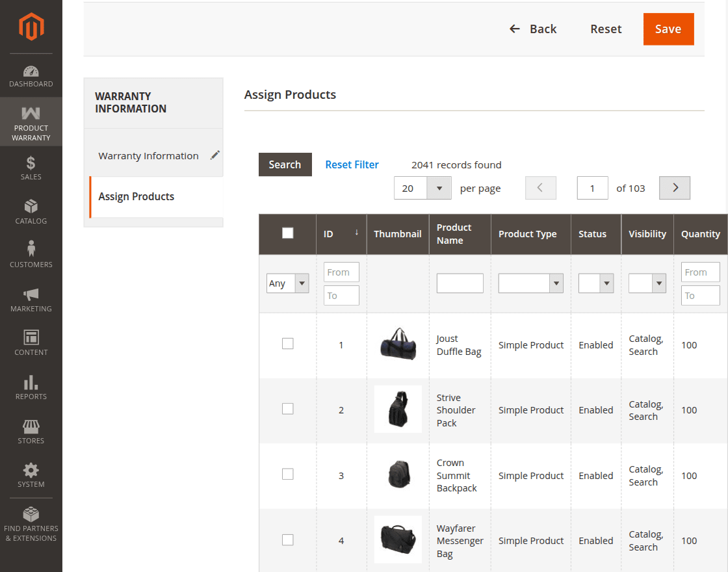Click the Strive Shoulder Pack thumbnail
Screen dimensions: 728x572
click(x=397, y=410)
